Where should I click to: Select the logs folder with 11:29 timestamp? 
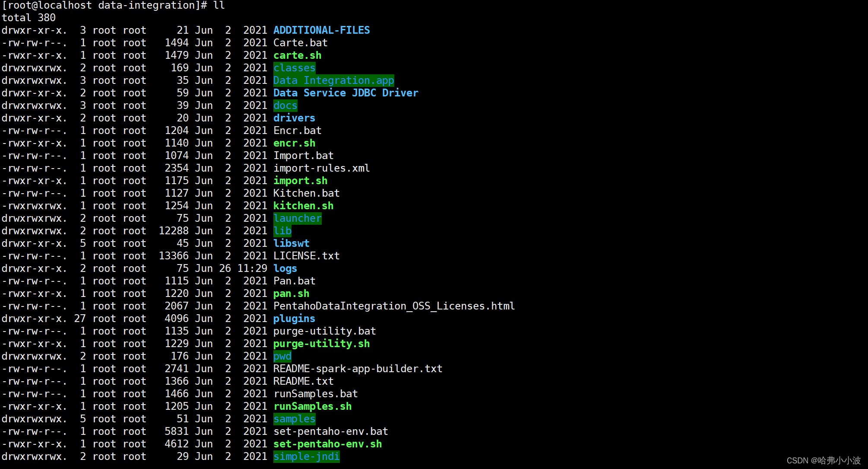point(285,268)
